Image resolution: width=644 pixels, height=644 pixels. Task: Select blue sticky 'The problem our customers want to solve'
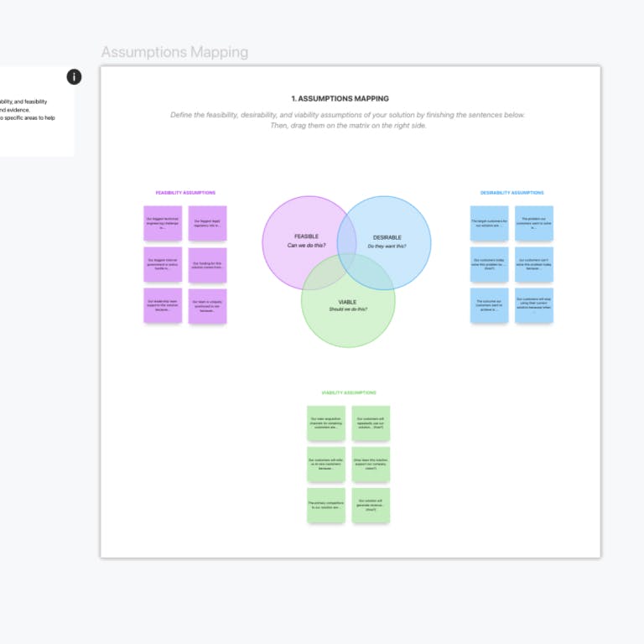tap(534, 223)
